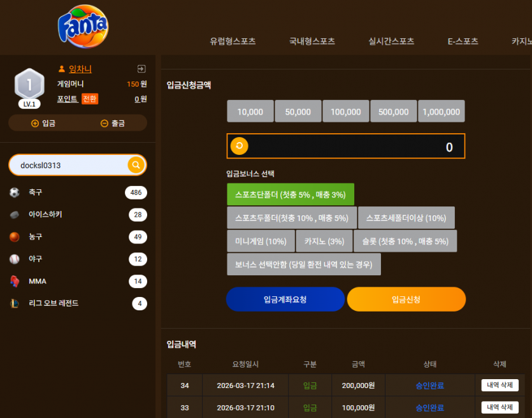Choose the basketball 농구 icon

14,237
